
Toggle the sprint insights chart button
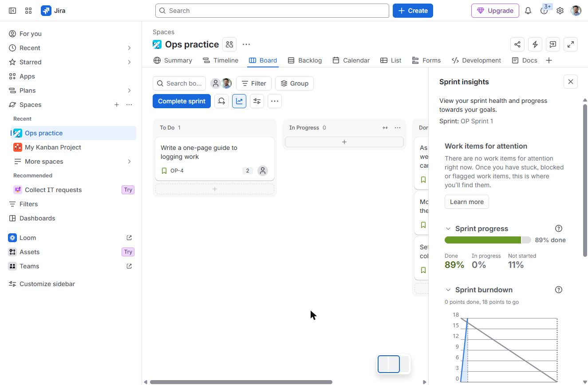[239, 101]
